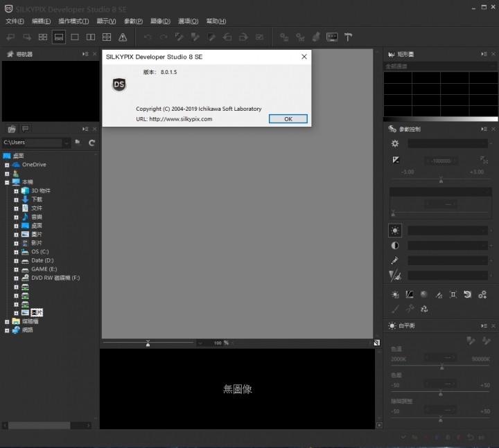Click the 2000K–90000K color temperature slider

pos(441,367)
